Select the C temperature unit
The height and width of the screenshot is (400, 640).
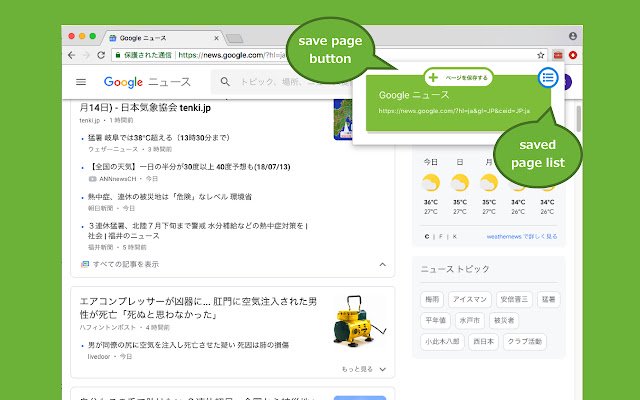coord(427,236)
